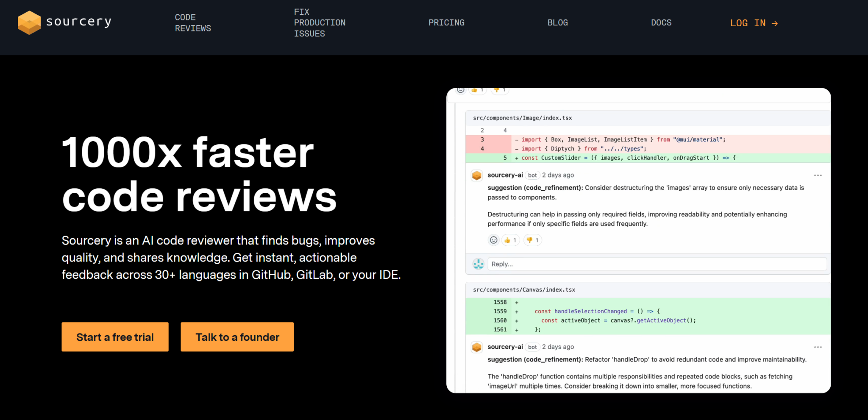868x420 pixels.
Task: Click sourcery-ai avatar on the destructuring comment
Action: [477, 175]
